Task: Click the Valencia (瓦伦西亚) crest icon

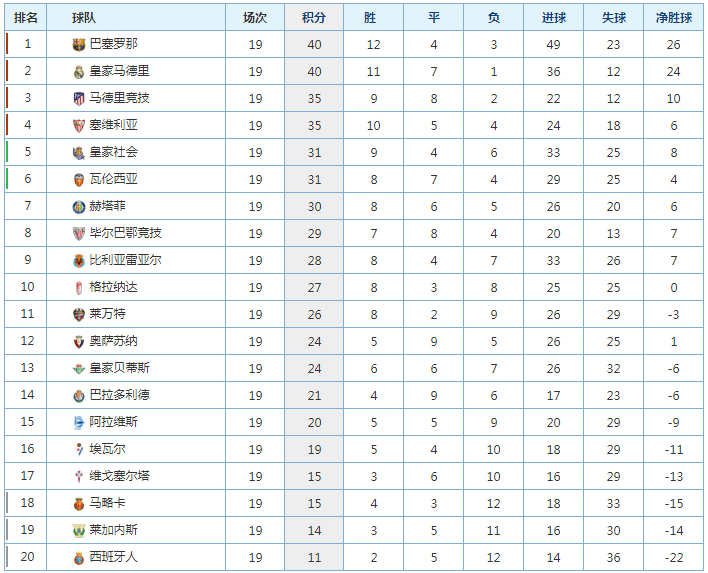Action: [79, 180]
